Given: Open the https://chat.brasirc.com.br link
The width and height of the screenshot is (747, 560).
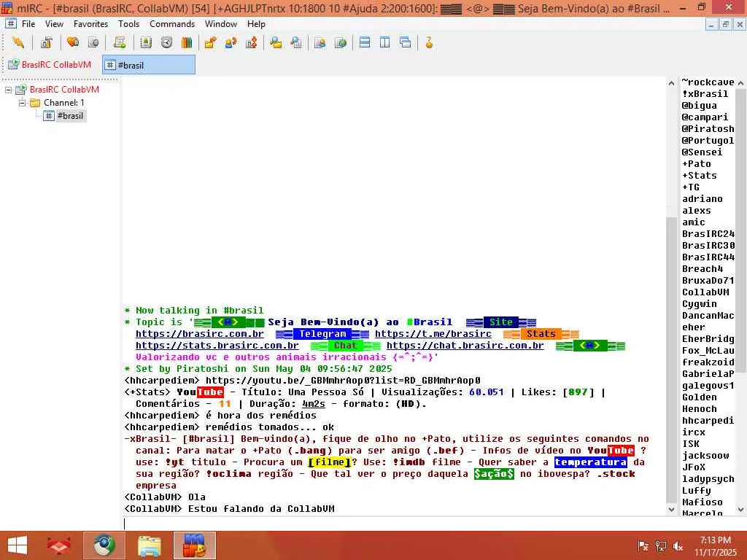Looking at the screenshot, I should tap(465, 345).
